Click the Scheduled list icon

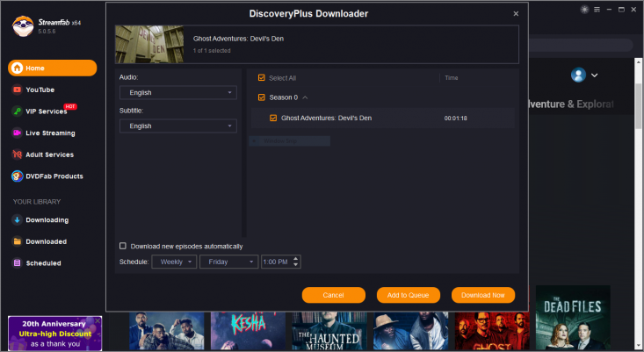point(18,263)
